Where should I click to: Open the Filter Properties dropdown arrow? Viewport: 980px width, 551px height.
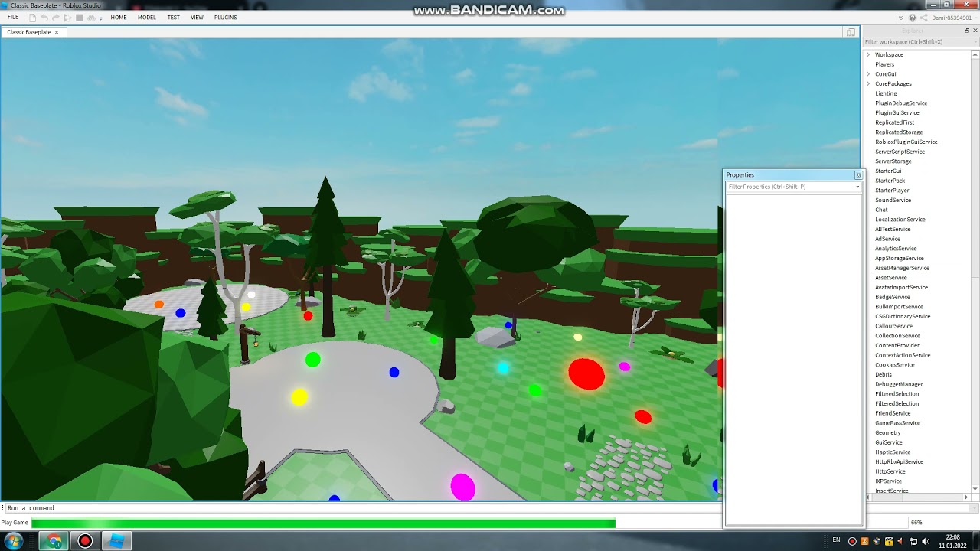[x=857, y=187]
